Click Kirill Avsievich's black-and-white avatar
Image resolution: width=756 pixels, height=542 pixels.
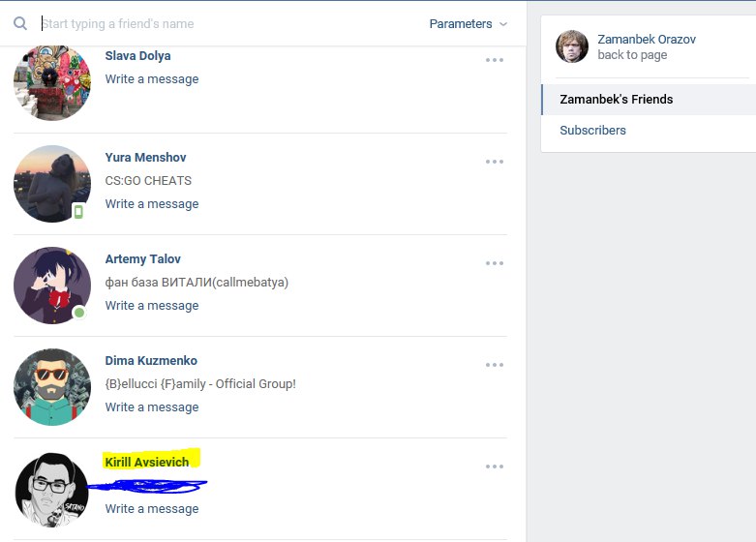(x=52, y=489)
